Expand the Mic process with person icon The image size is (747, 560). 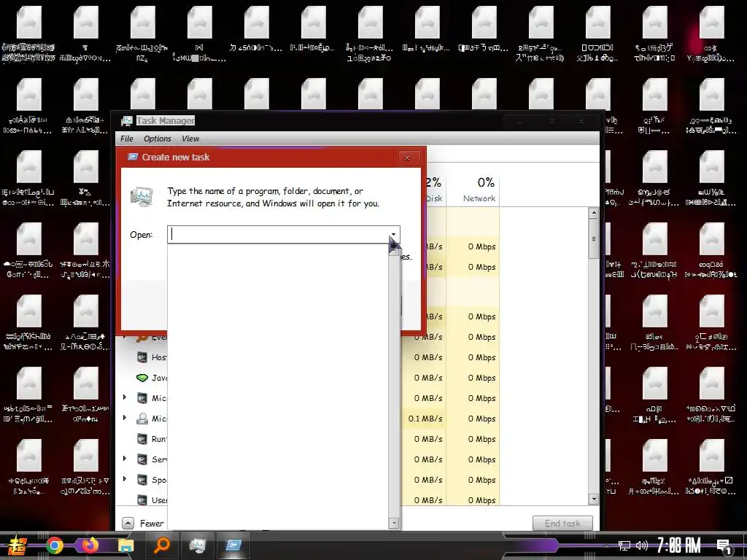click(x=125, y=418)
